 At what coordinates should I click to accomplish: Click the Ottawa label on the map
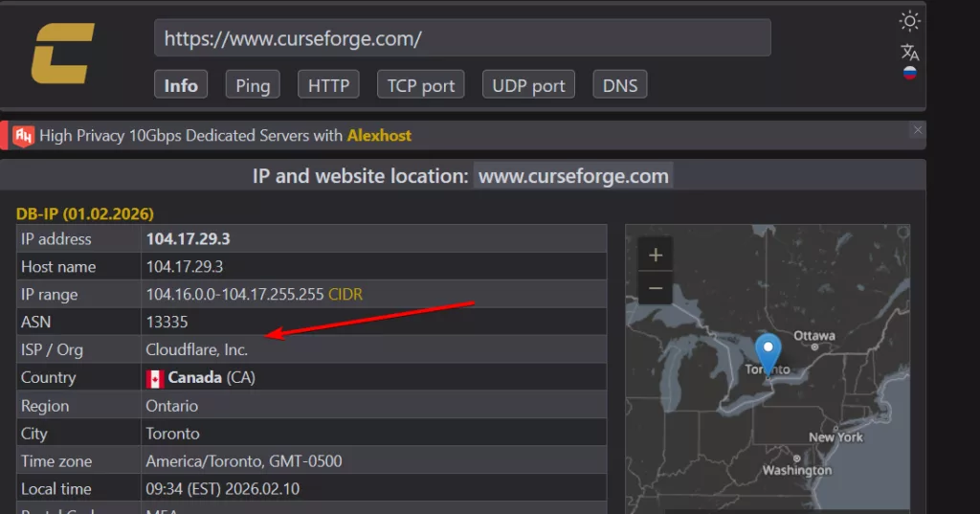tap(813, 336)
